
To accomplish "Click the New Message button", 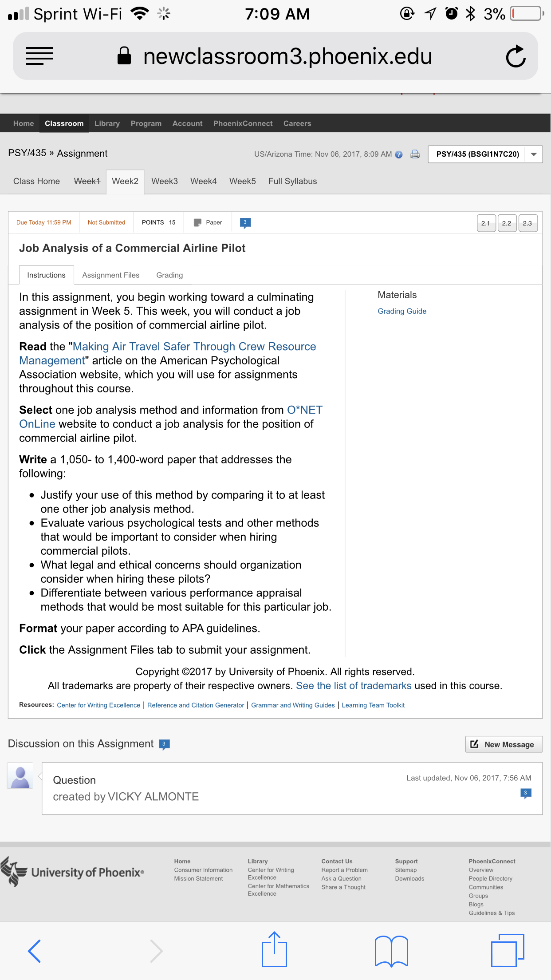I will (x=504, y=744).
